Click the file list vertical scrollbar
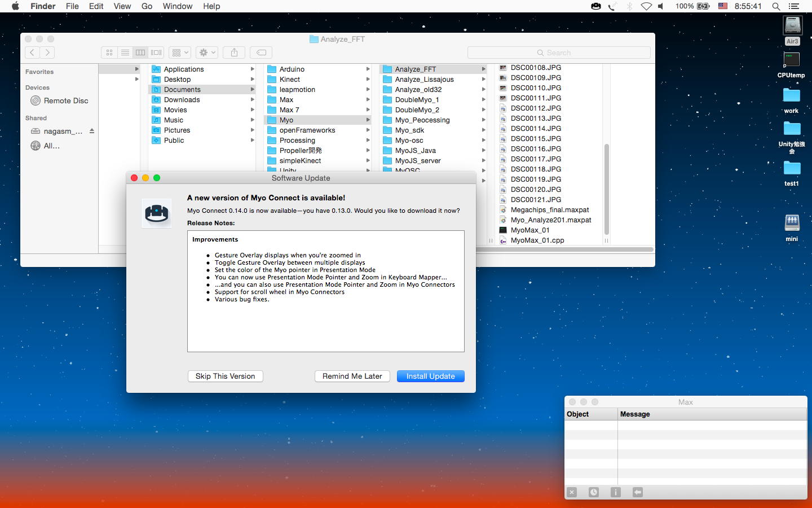 pyautogui.click(x=607, y=189)
